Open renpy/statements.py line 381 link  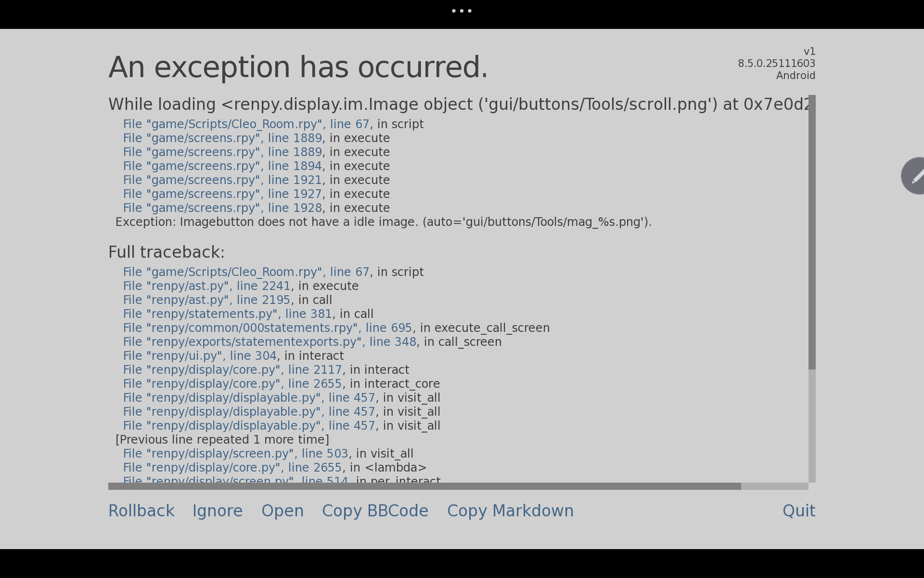[x=228, y=314]
